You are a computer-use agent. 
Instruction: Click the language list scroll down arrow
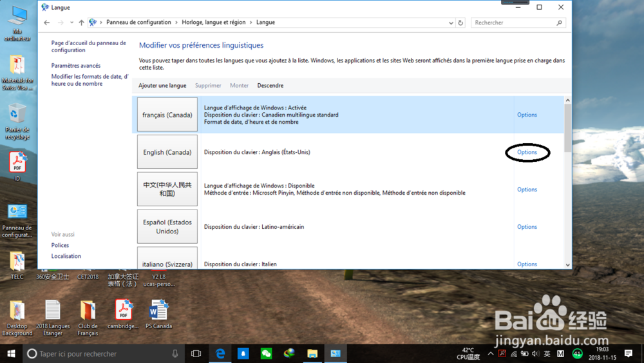[x=567, y=265]
